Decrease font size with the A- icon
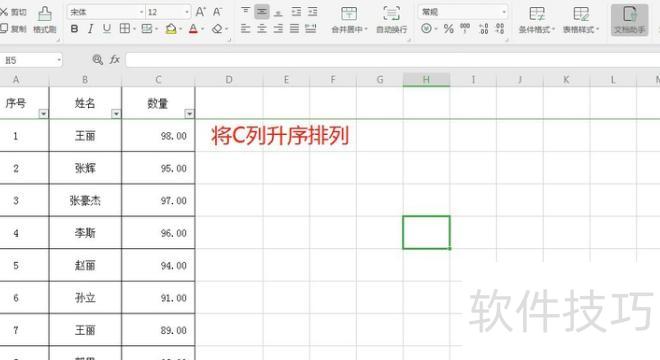This screenshot has height=360, width=660. click(217, 12)
